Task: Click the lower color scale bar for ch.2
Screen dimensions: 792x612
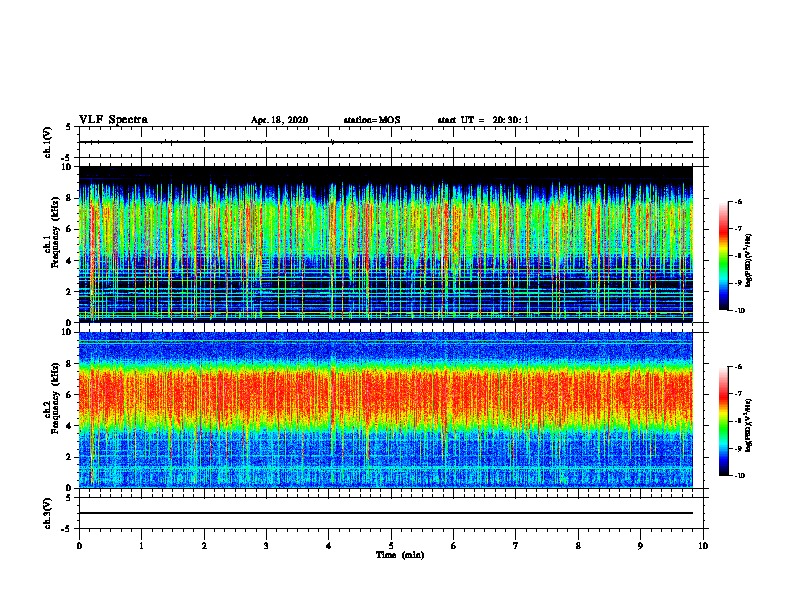Action: point(724,421)
